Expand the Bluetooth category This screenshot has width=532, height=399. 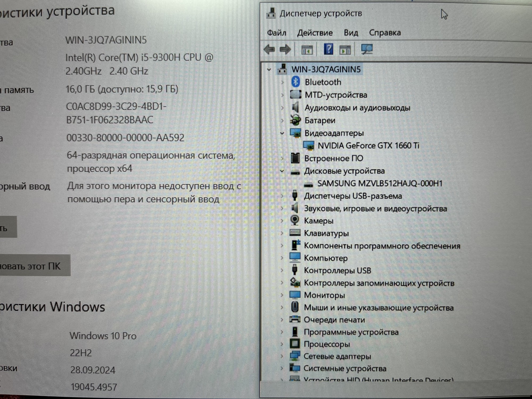pos(282,82)
